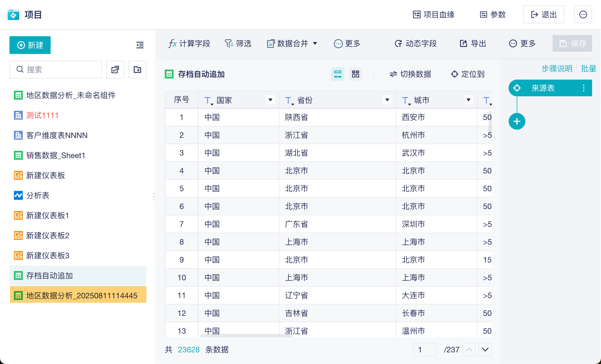
Task: Switch to list view layout toggle
Action: tap(338, 74)
